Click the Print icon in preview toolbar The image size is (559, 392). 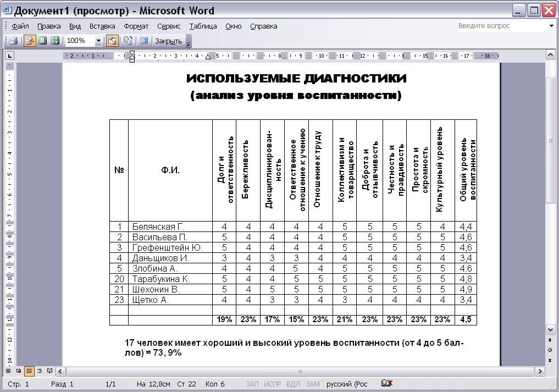tap(14, 41)
